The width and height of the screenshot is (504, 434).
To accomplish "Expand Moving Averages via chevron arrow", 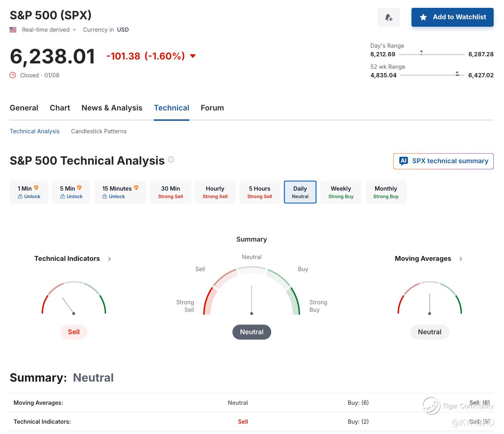I will click(x=461, y=259).
